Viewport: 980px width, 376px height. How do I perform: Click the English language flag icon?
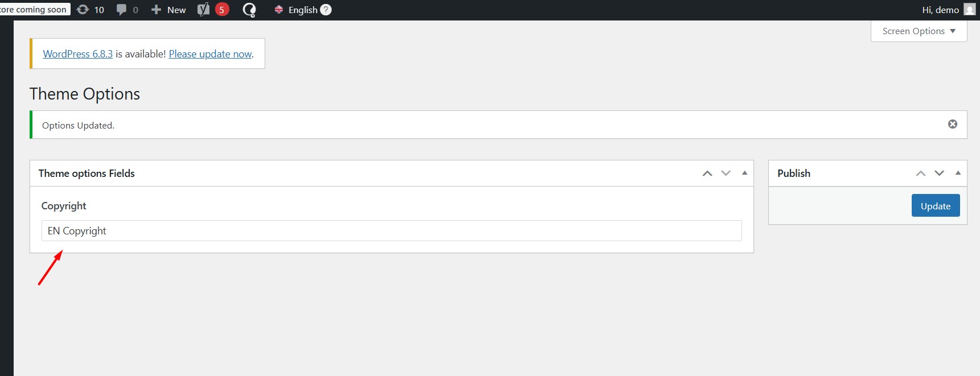click(x=279, y=10)
